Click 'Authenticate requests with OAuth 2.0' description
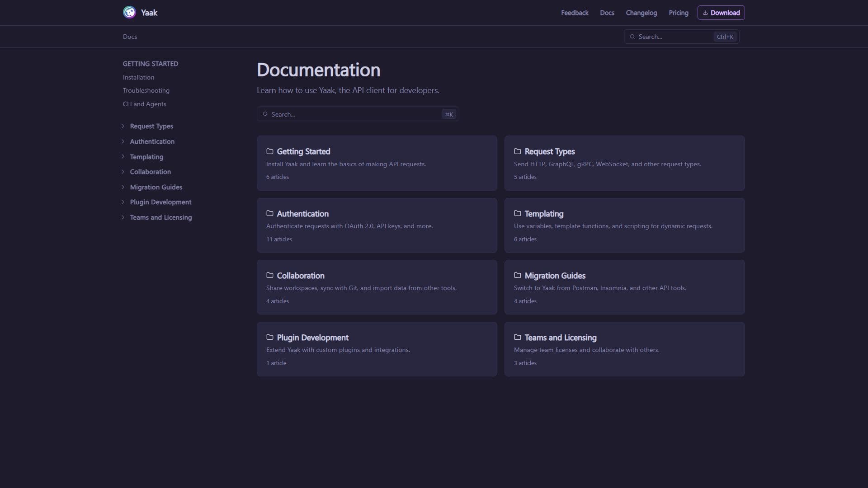The image size is (868, 488). (349, 226)
